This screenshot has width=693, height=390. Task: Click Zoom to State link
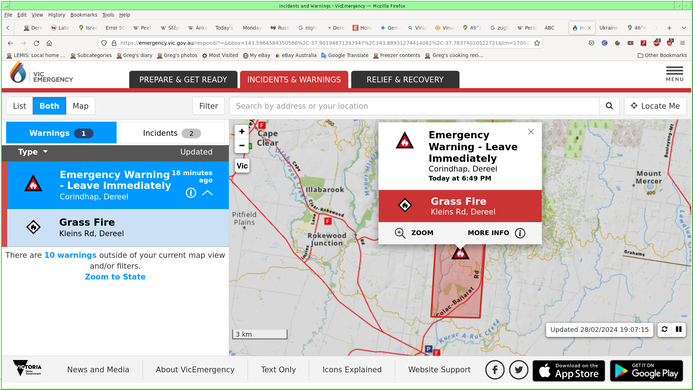(x=115, y=277)
